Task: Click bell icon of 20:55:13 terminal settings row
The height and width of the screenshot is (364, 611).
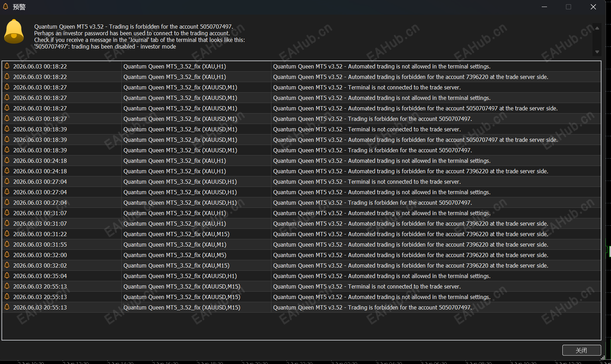Action: (x=7, y=297)
